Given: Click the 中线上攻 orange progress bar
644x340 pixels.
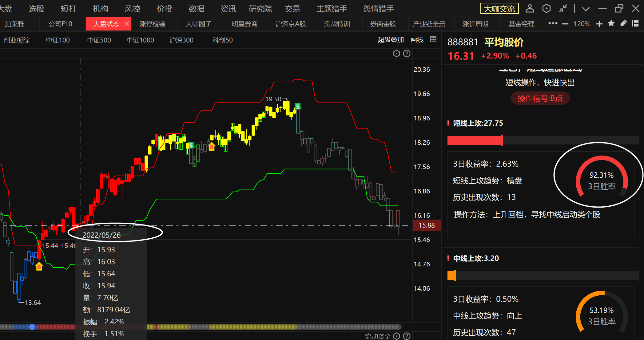Looking at the screenshot, I should 451,275.
